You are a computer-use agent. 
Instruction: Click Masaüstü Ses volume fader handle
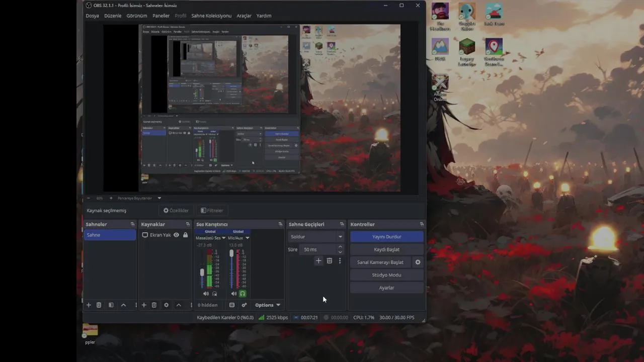202,272
